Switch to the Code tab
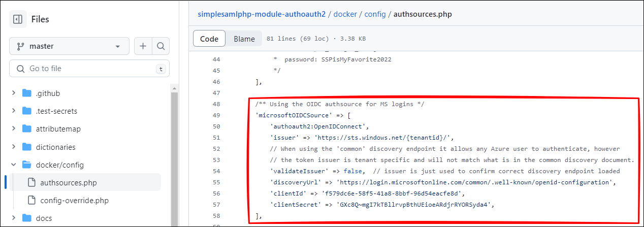 [x=209, y=39]
